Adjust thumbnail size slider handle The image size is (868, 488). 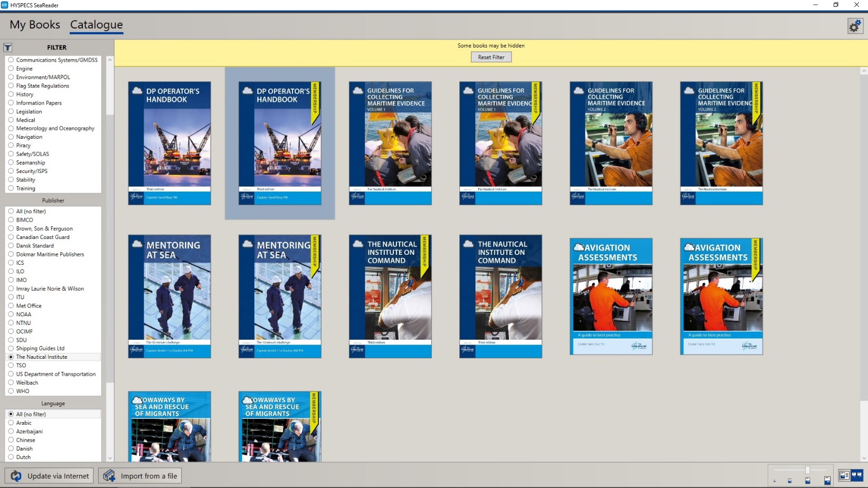click(x=807, y=470)
